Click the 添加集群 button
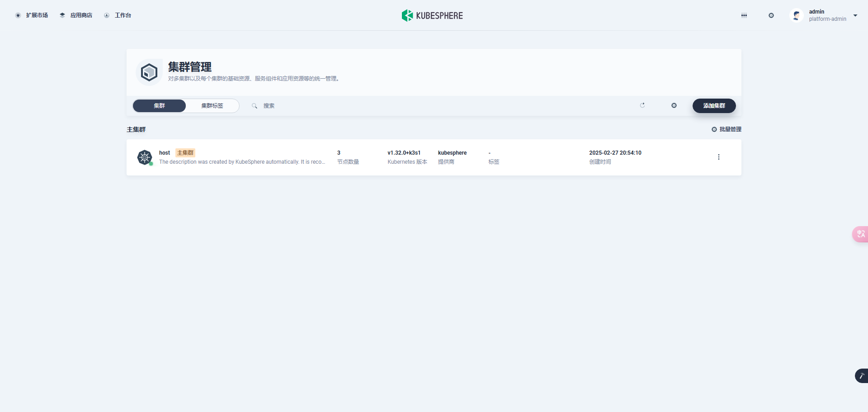This screenshot has width=868, height=412. 714,106
